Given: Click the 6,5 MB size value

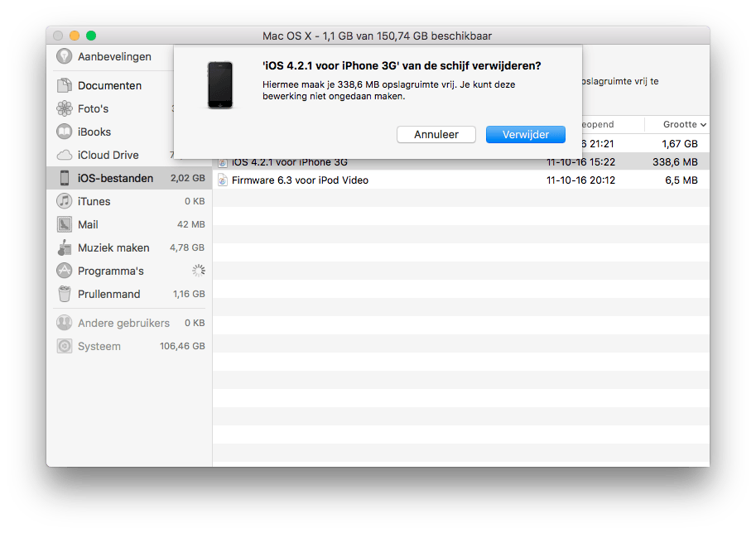Looking at the screenshot, I should tap(681, 180).
